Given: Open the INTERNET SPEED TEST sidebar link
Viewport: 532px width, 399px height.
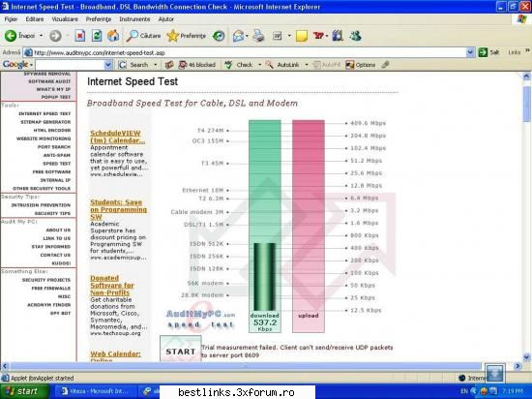Looking at the screenshot, I should (44, 113).
